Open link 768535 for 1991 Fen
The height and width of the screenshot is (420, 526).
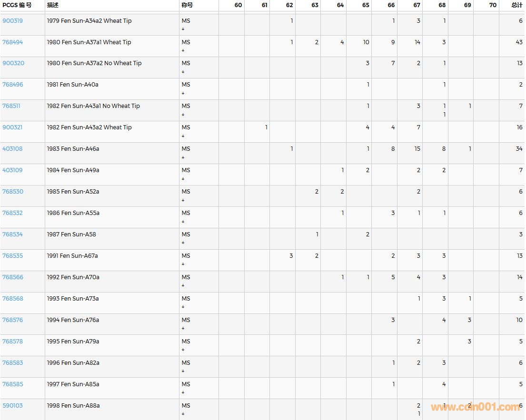(x=12, y=256)
